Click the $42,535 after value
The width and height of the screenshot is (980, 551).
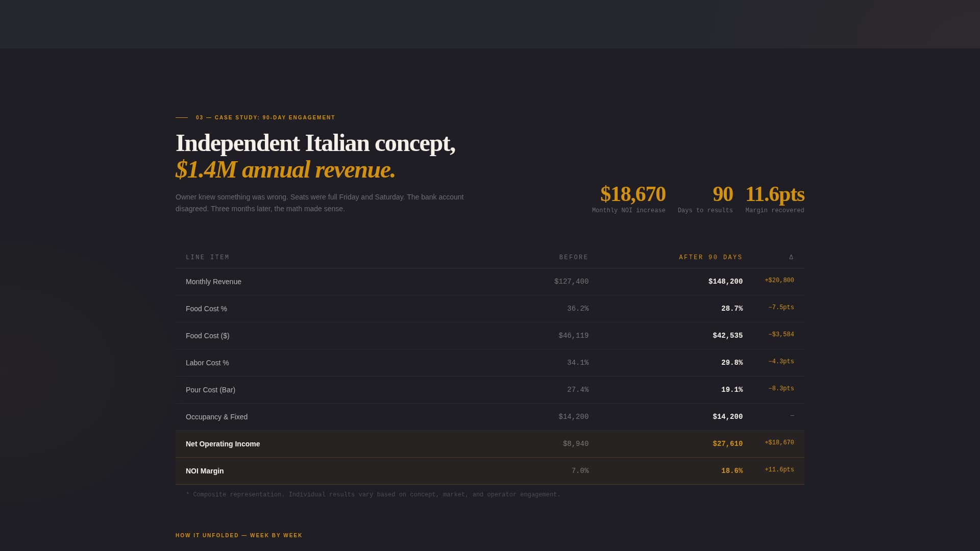[728, 336]
